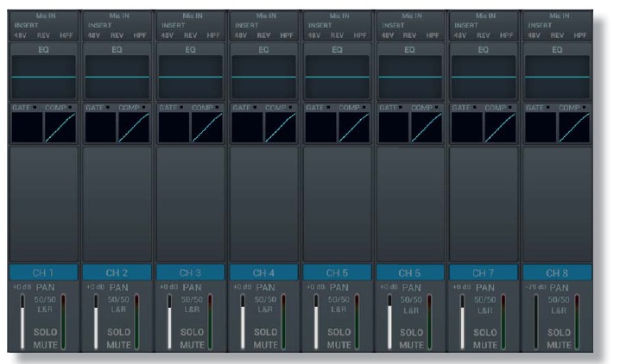Click the 50/50 pan value on CH 5
The width and height of the screenshot is (620, 364).
(x=338, y=299)
